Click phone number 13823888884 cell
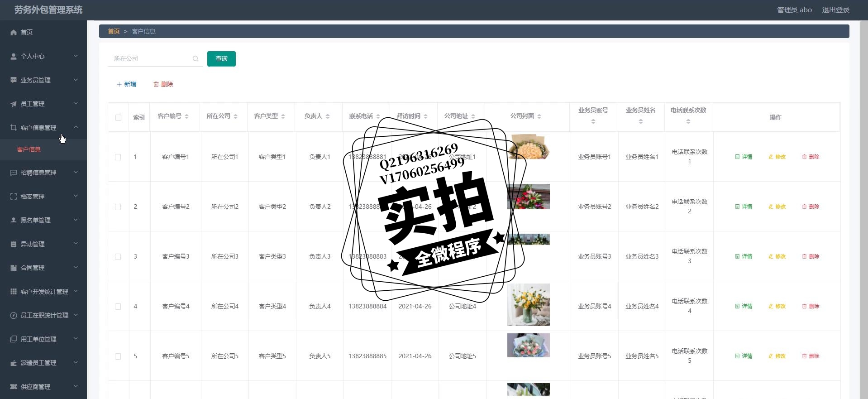Screen dimensions: 868x399 [367, 306]
